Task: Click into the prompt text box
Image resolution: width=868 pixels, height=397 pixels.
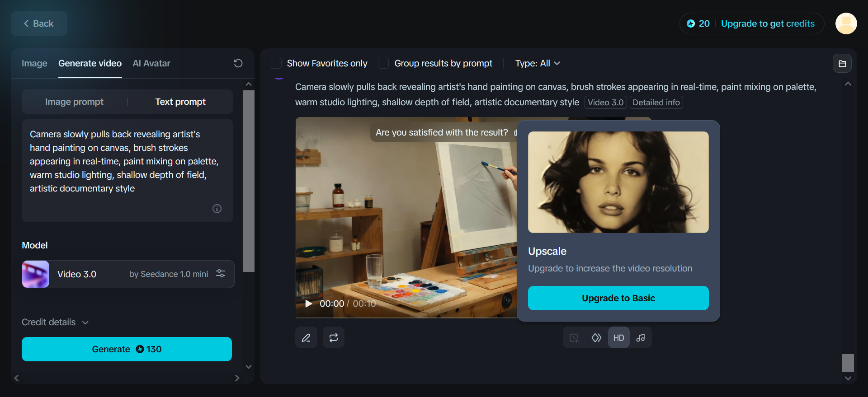Action: tap(127, 170)
